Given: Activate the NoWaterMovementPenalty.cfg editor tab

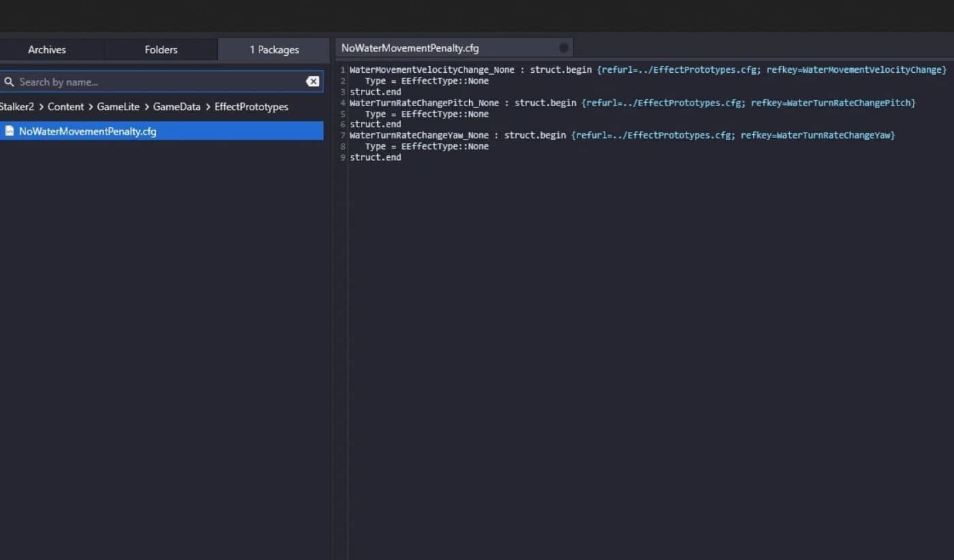Looking at the screenshot, I should pyautogui.click(x=410, y=48).
